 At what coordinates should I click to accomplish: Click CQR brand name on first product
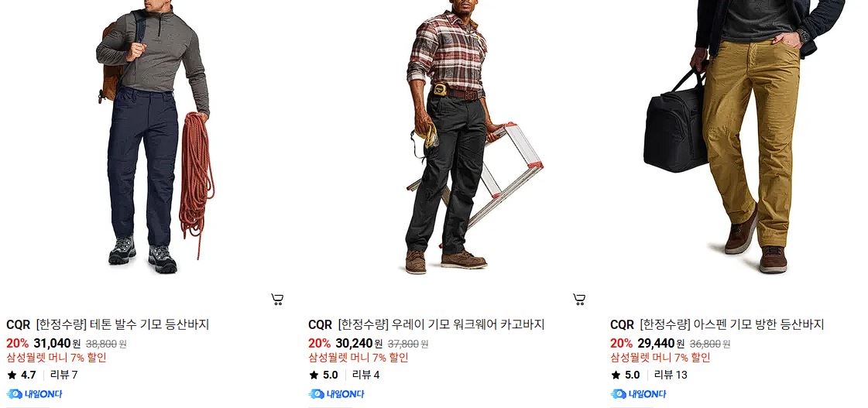tap(19, 324)
